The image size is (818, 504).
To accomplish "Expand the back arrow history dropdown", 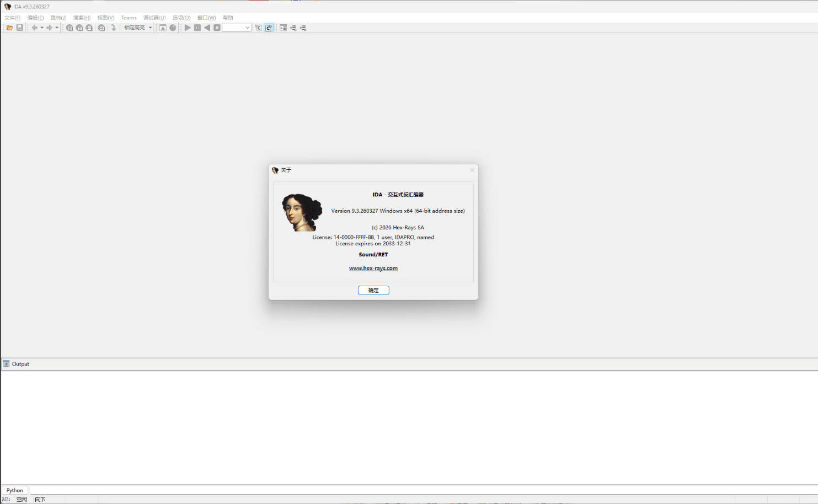I will coord(42,28).
